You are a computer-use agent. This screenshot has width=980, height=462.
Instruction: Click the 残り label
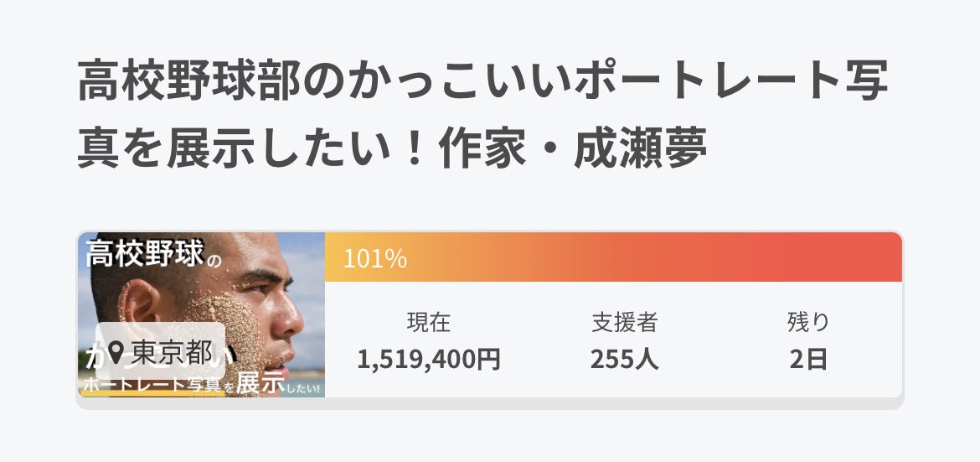(808, 321)
